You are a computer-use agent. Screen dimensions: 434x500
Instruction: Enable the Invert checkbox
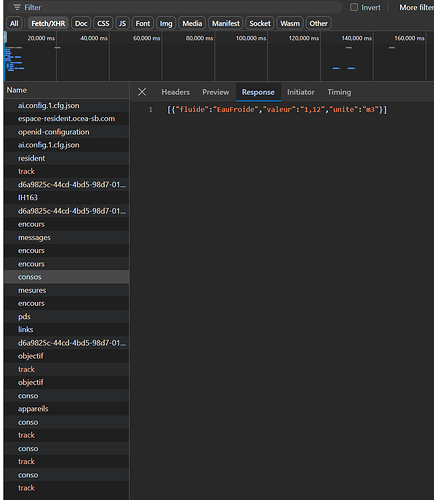click(x=354, y=7)
